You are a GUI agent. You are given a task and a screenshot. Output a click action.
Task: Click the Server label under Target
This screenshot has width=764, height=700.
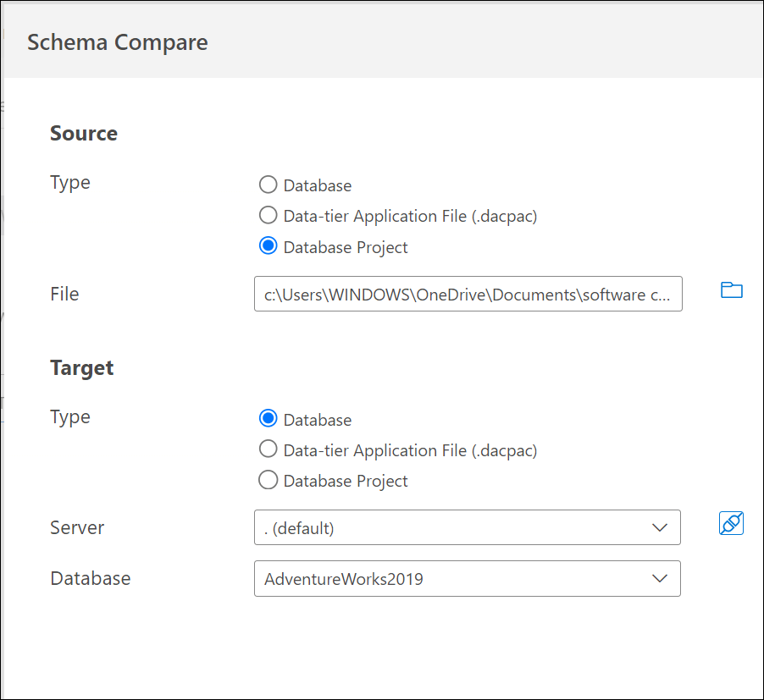[77, 527]
